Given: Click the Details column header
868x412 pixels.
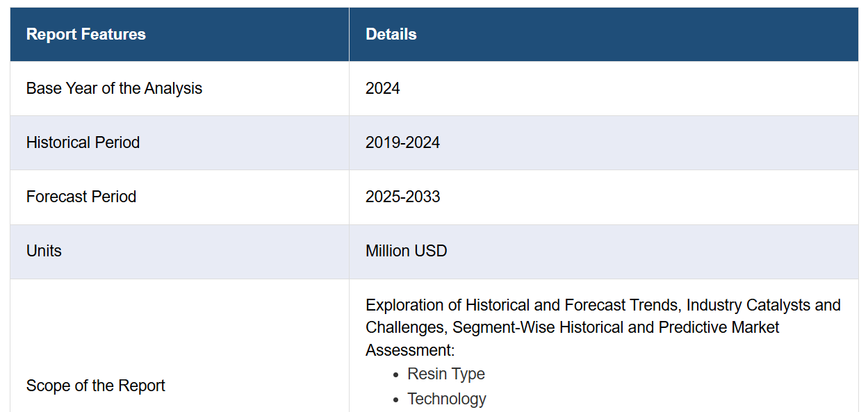Looking at the screenshot, I should (x=391, y=35).
